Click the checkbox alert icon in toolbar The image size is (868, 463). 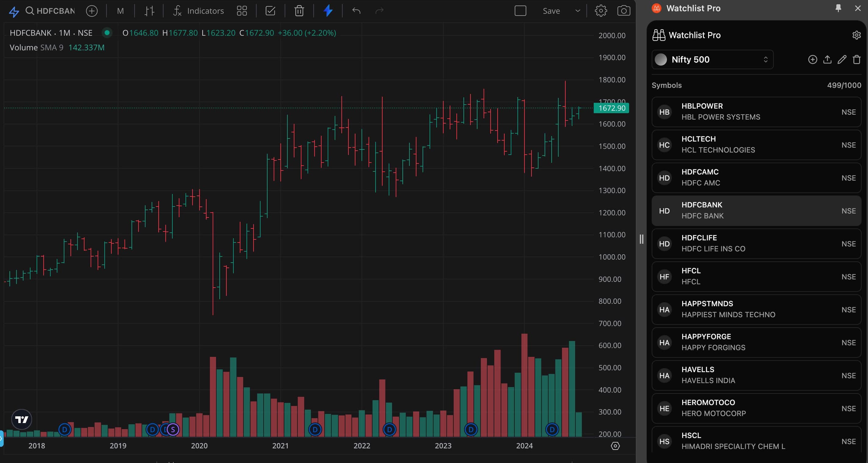[x=270, y=11]
